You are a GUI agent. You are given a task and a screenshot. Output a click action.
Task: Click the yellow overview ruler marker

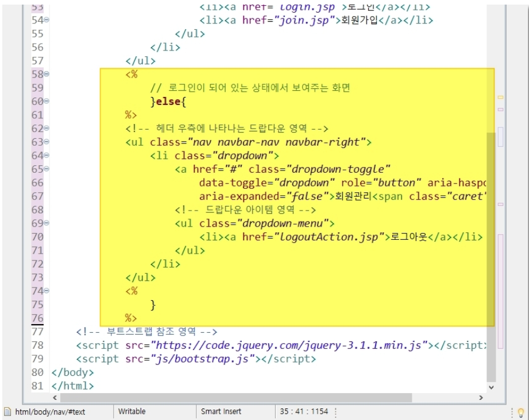click(501, 97)
